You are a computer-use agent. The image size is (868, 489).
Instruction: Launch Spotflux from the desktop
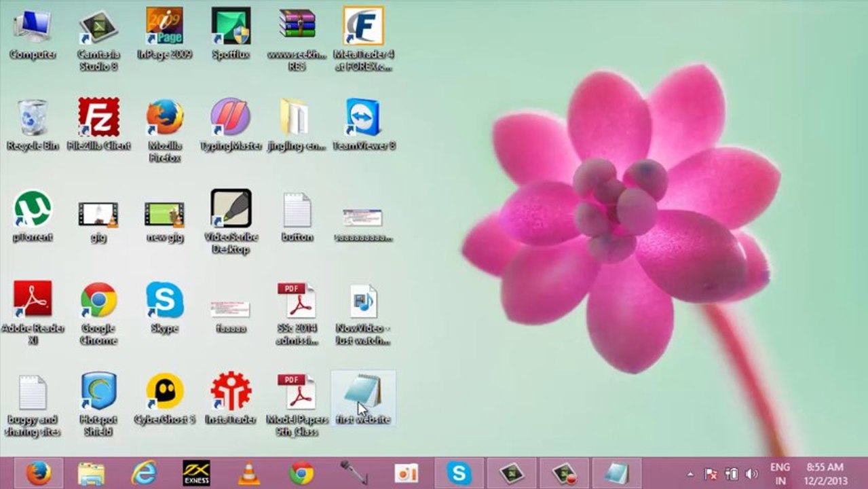pos(231,34)
